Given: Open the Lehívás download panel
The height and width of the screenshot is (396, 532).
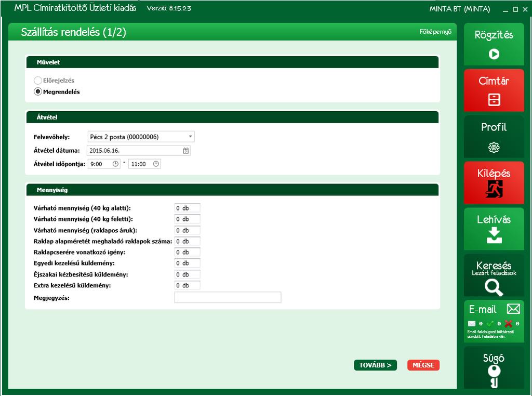Looking at the screenshot, I should 494,229.
